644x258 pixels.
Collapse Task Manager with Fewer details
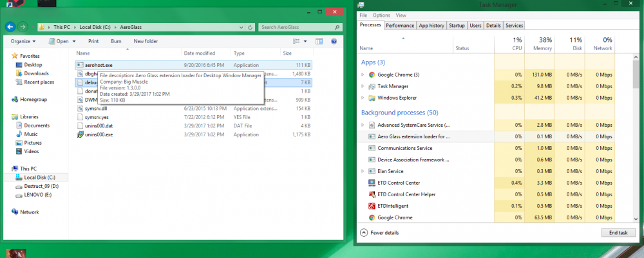coord(384,232)
